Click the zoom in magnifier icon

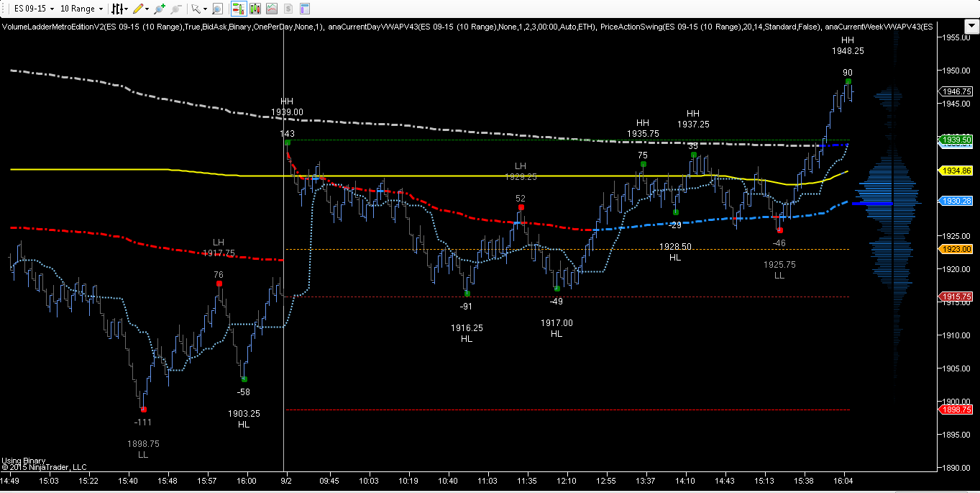pyautogui.click(x=160, y=9)
